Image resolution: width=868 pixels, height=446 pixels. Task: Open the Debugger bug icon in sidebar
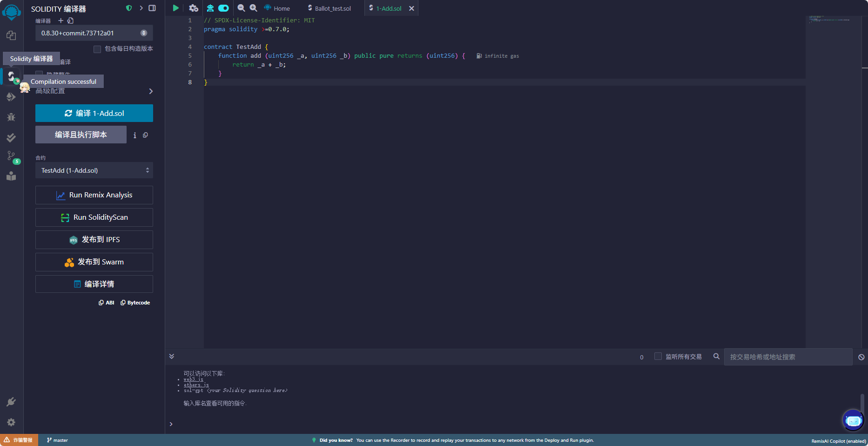tap(11, 117)
